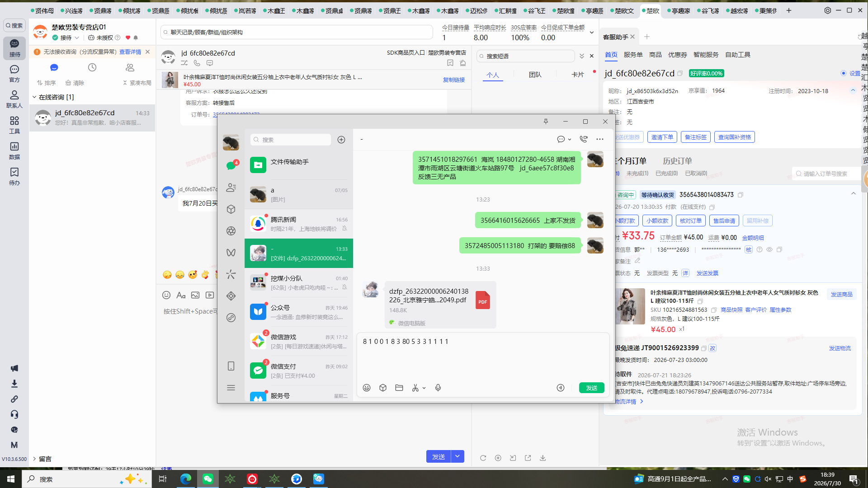The image size is (868, 488).
Task: Expand the reception statistics chevron
Action: [591, 33]
